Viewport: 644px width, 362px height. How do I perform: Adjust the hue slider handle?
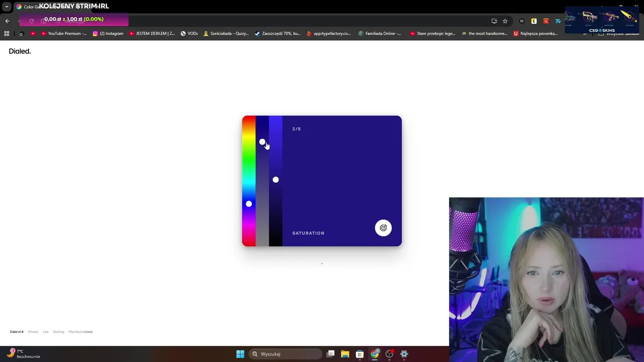[249, 204]
